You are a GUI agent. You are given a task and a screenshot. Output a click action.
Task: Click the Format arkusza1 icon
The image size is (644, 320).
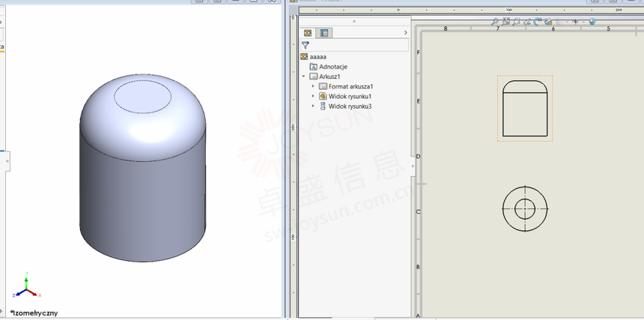323,86
